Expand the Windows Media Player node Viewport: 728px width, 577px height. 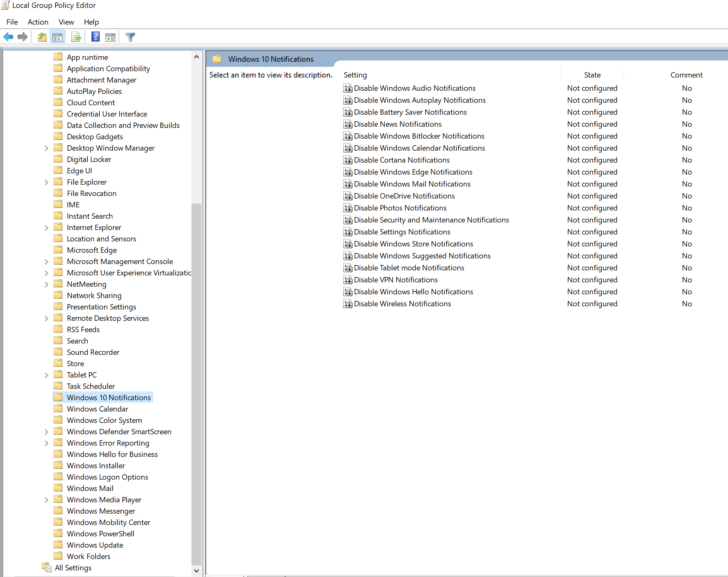coord(46,500)
